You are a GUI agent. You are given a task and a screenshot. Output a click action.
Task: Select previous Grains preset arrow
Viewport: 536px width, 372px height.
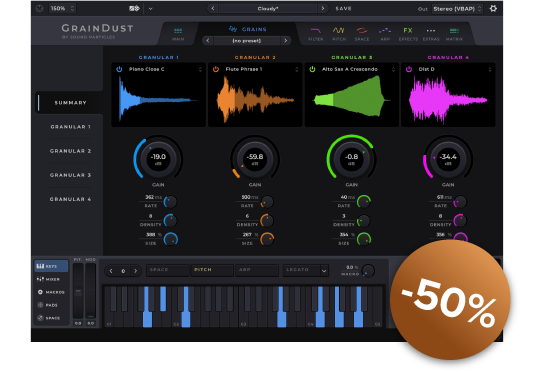(207, 41)
